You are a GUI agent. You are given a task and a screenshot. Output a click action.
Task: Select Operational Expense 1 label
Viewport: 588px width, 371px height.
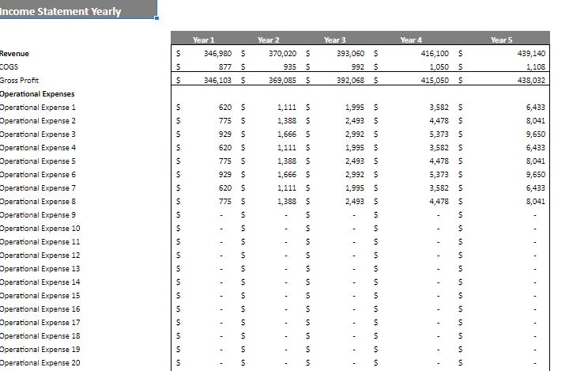point(37,108)
